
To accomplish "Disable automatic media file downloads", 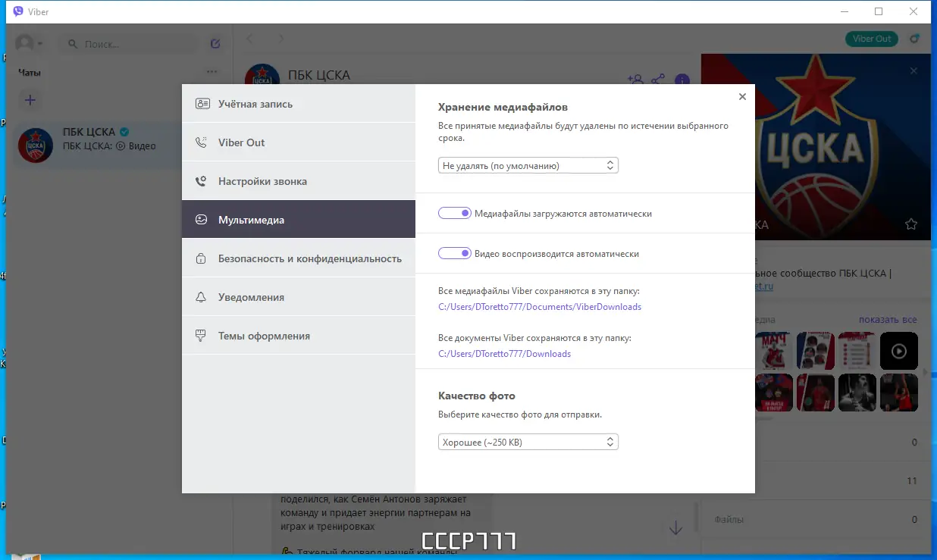I will click(454, 213).
